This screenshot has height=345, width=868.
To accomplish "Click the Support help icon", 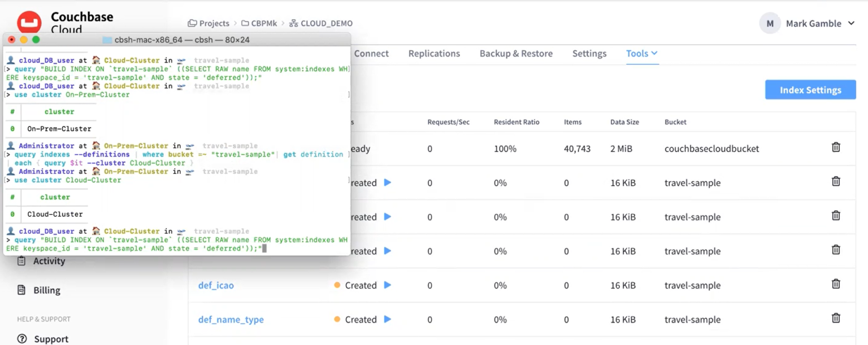I will (21, 339).
